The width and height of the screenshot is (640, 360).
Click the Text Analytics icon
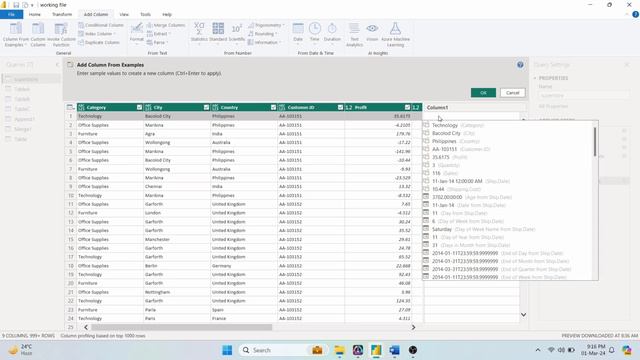(x=354, y=29)
